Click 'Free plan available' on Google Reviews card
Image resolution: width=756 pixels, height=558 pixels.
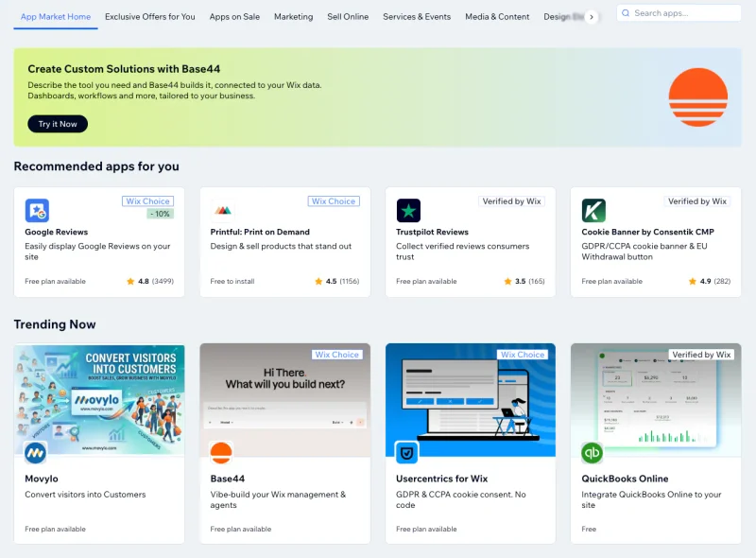click(x=55, y=281)
